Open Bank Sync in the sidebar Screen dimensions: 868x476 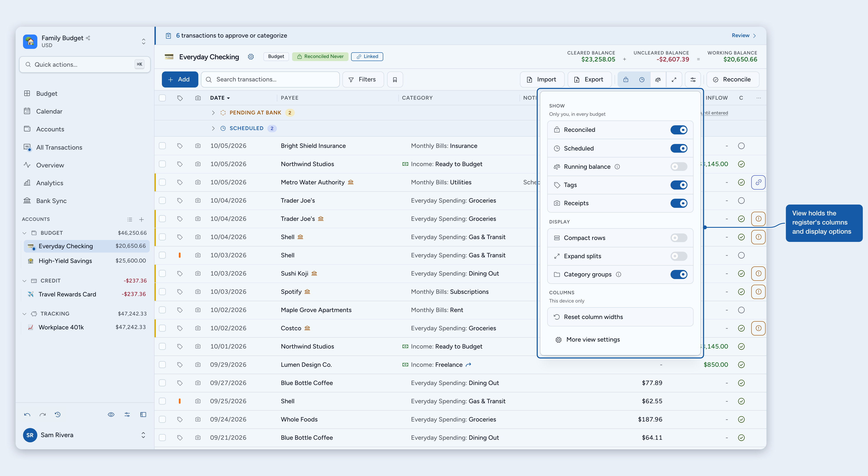tap(51, 201)
